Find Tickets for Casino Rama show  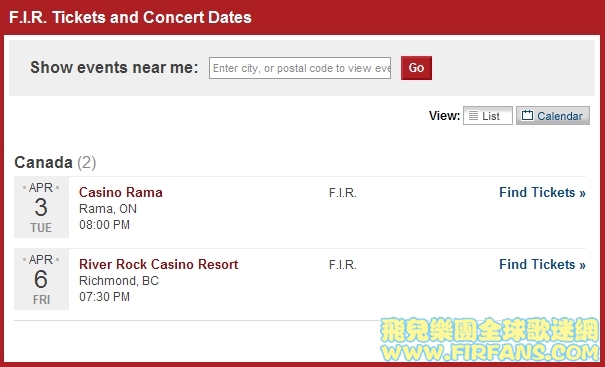542,192
